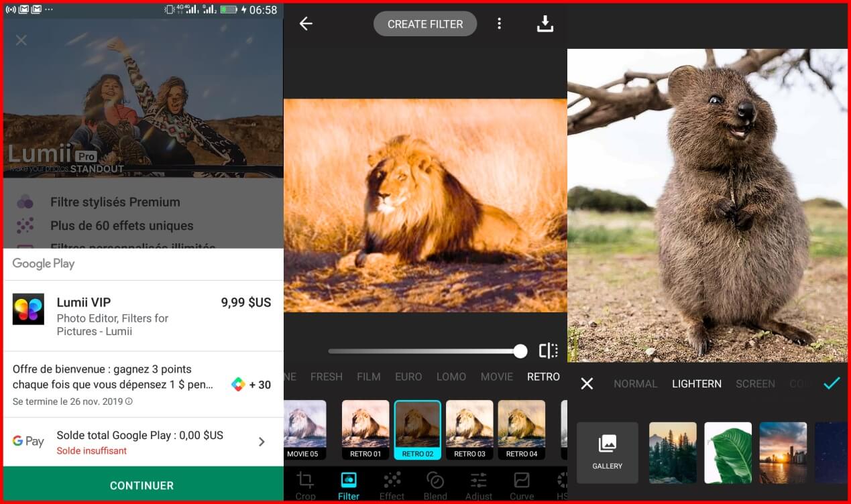Image resolution: width=851 pixels, height=504 pixels.
Task: Switch to the MOVIE filter category
Action: [496, 377]
